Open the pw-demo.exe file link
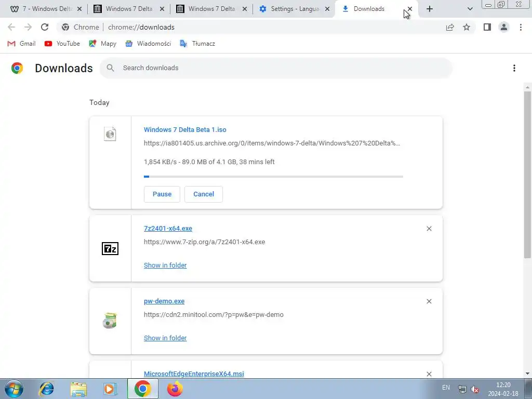 click(x=164, y=301)
